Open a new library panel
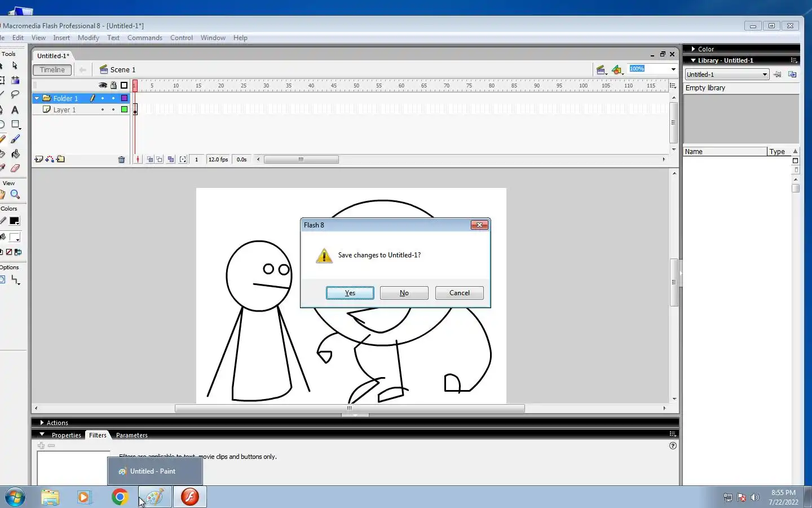This screenshot has height=508, width=812. pyautogui.click(x=792, y=75)
